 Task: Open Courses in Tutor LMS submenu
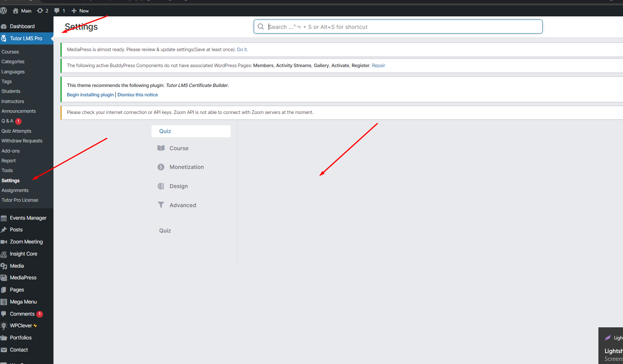tap(10, 52)
